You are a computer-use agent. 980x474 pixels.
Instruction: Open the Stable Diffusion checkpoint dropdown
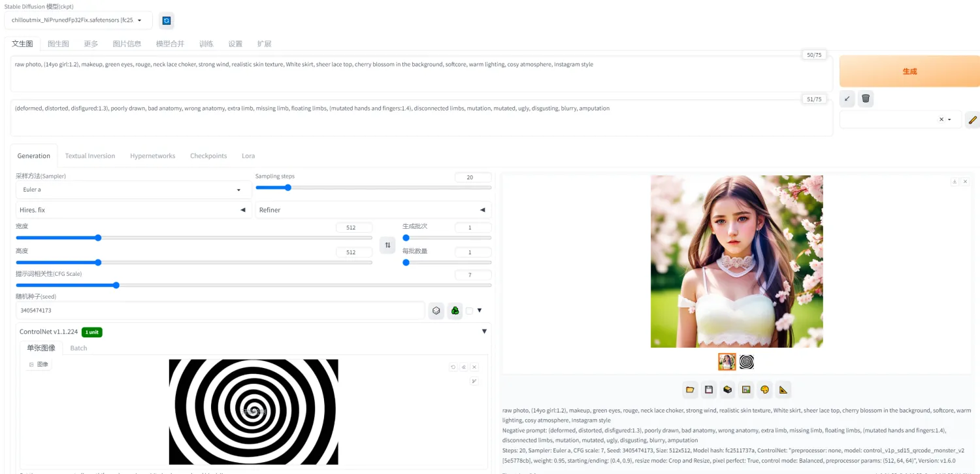[x=78, y=20]
